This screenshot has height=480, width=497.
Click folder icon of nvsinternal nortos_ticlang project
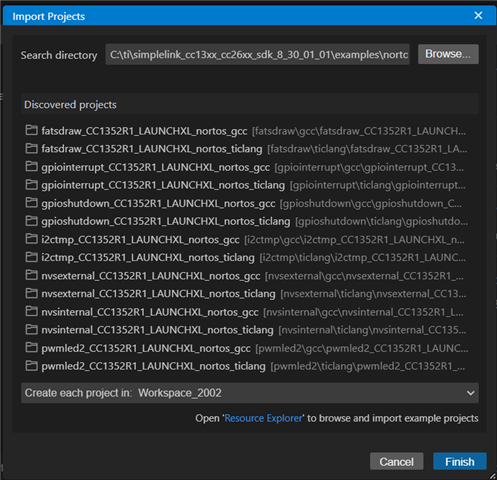coord(31,329)
